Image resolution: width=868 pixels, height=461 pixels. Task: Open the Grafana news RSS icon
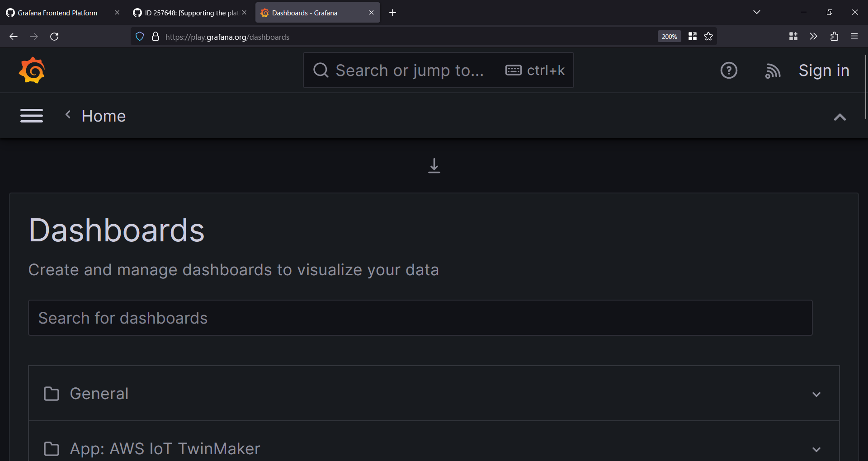coord(773,71)
